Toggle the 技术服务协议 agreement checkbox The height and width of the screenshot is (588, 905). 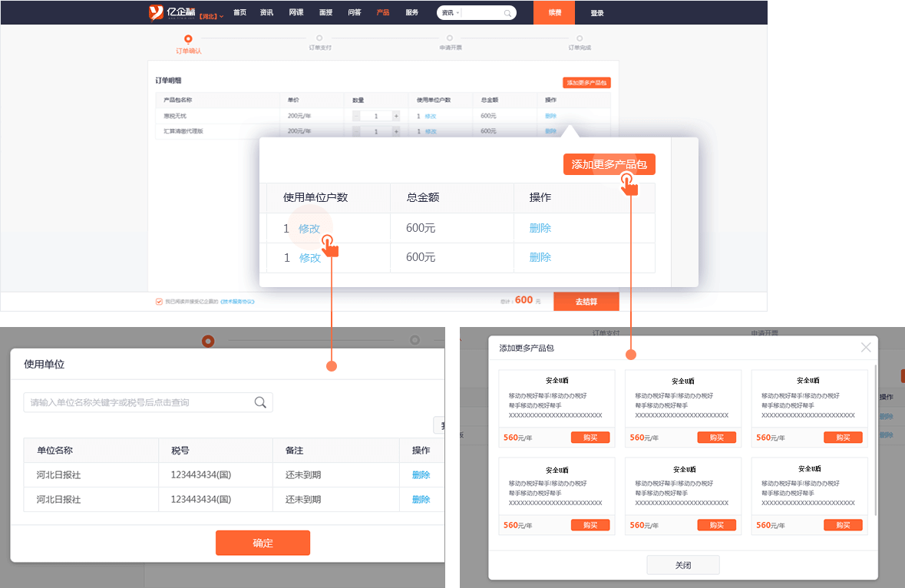click(x=159, y=302)
